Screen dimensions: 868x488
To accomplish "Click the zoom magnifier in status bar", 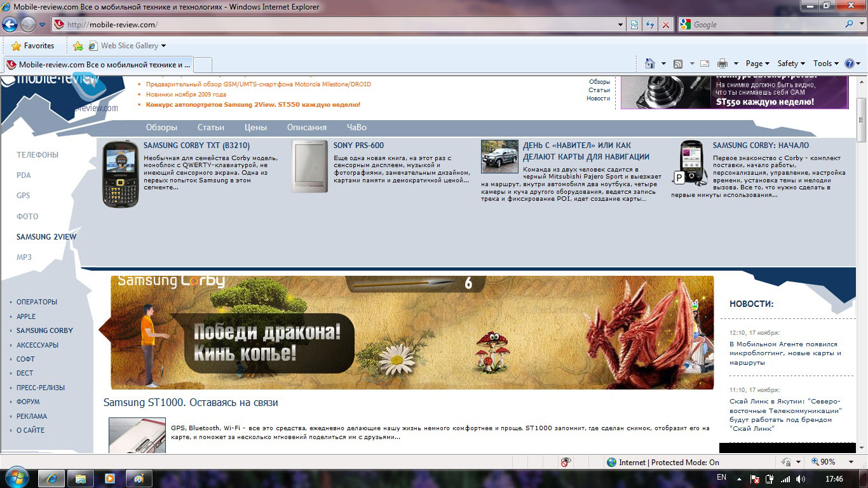I will click(x=815, y=462).
